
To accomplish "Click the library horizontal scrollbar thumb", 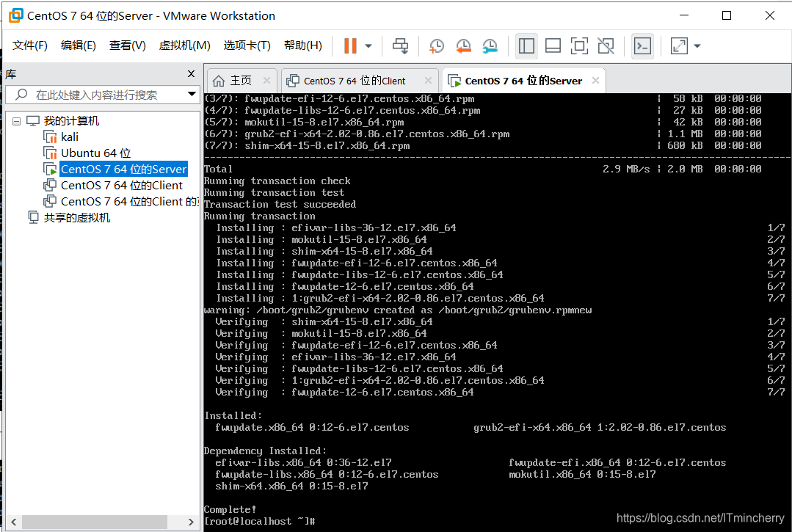I will click(x=95, y=522).
